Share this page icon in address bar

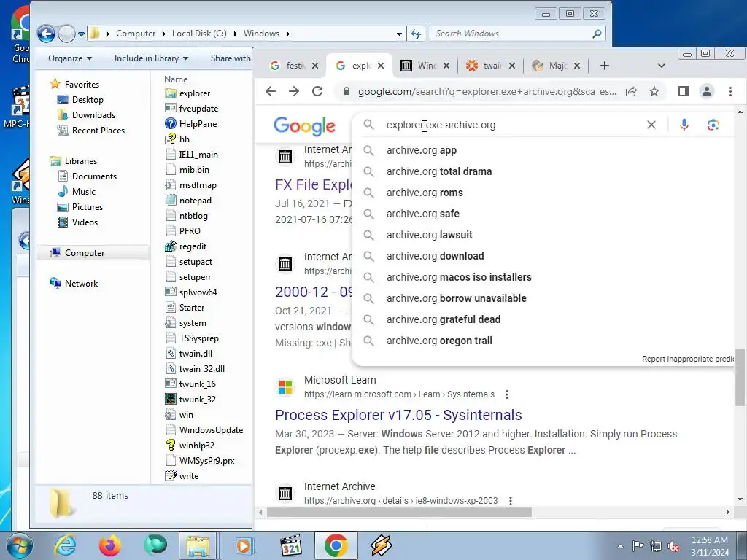(x=631, y=91)
